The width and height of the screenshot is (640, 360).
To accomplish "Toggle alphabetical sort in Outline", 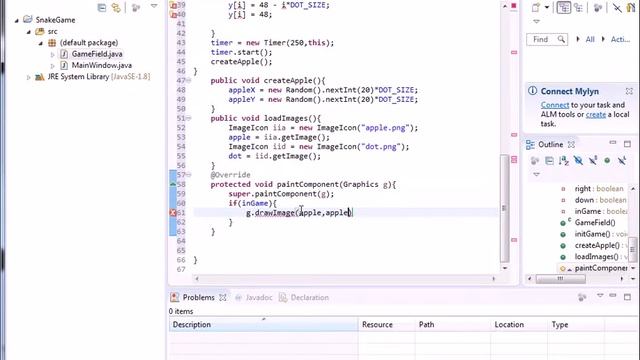I will point(564,161).
